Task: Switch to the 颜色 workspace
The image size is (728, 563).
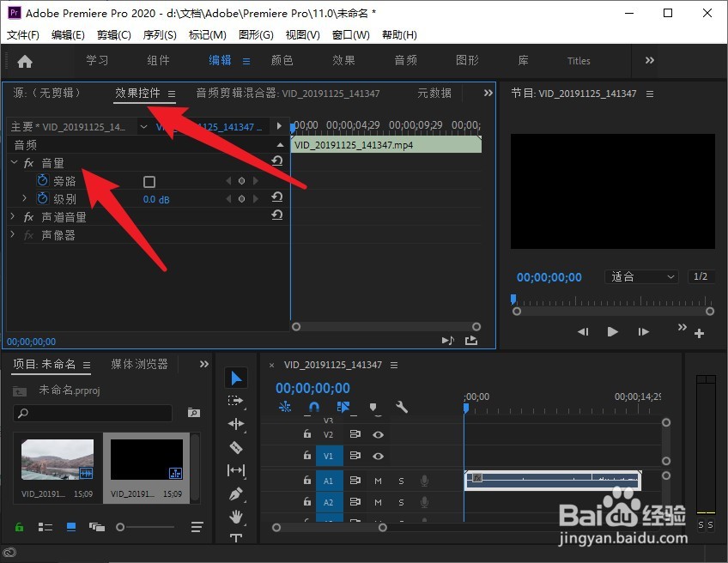Action: click(282, 60)
